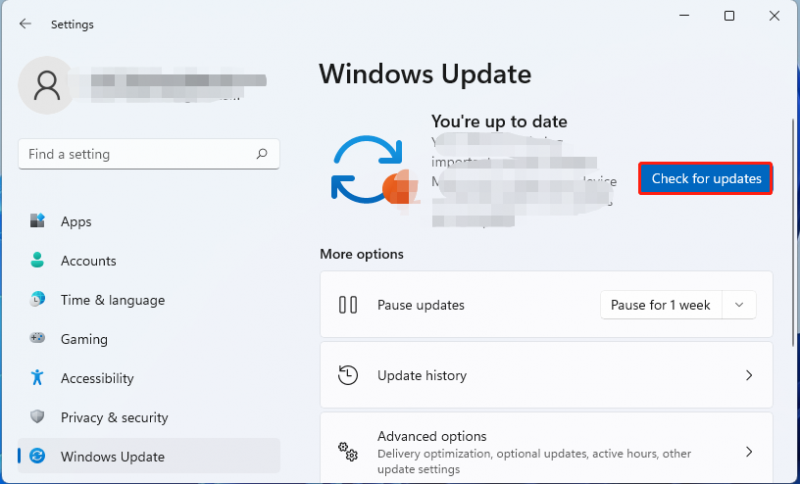
Task: Open Gaming settings page
Action: pos(148,339)
